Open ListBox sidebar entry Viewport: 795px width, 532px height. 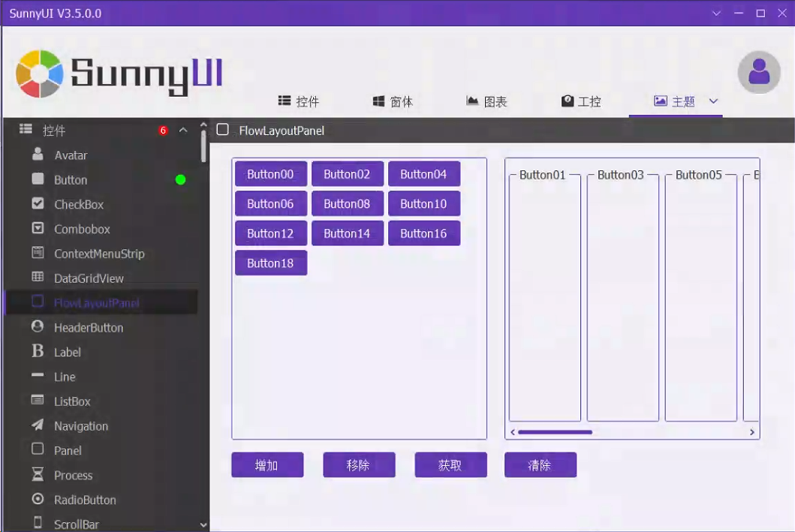[101, 401]
